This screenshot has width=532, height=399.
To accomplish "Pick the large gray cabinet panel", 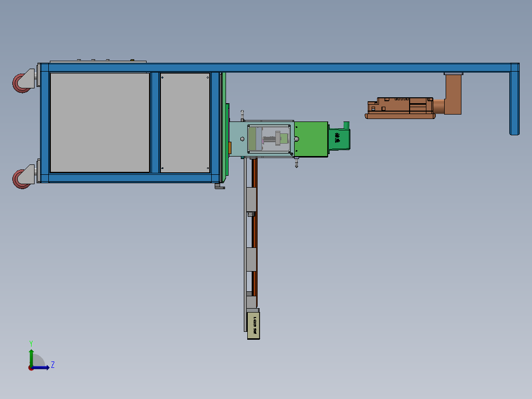I will (x=100, y=122).
